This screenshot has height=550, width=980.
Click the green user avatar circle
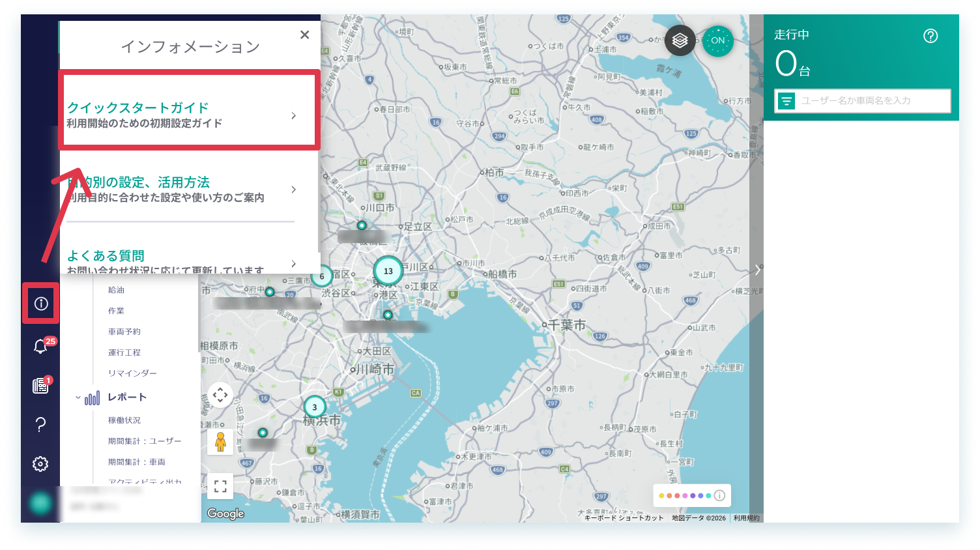point(40,502)
